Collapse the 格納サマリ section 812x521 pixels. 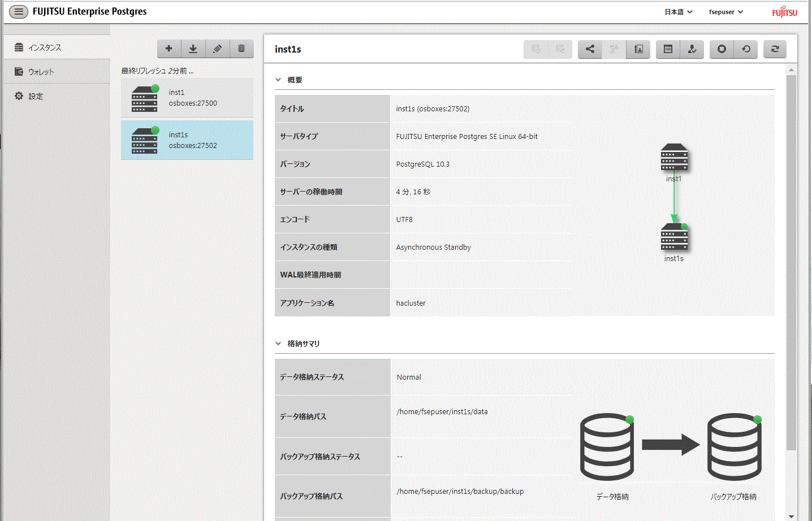(278, 344)
